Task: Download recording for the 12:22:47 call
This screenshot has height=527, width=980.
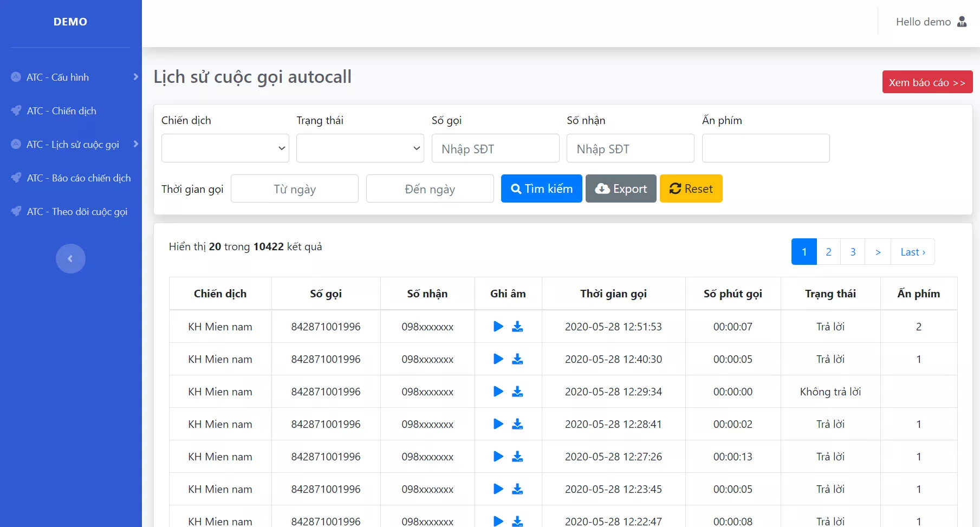Action: (x=517, y=521)
